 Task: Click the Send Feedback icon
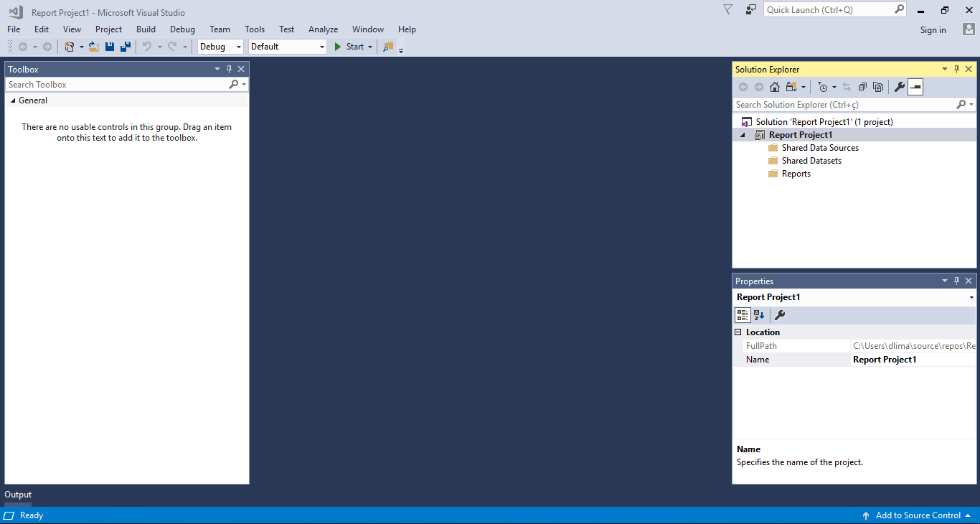tap(751, 9)
